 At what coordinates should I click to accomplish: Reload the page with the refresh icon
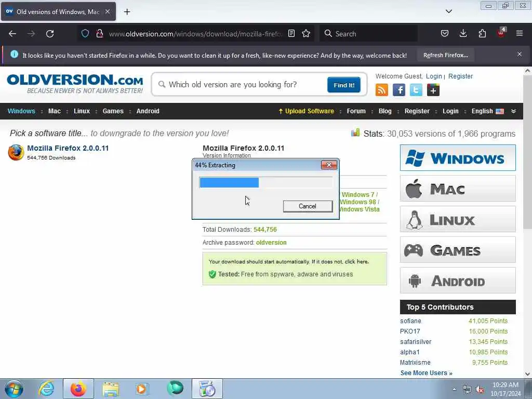[x=50, y=34]
